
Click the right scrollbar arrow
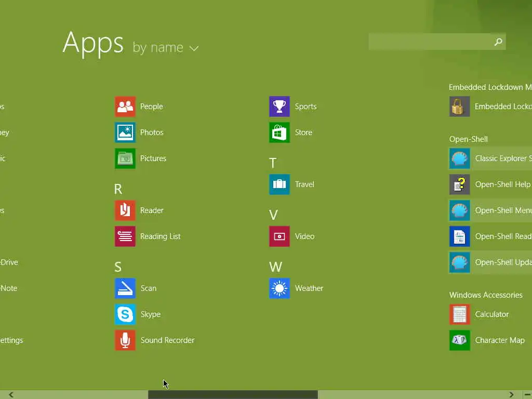pos(511,395)
